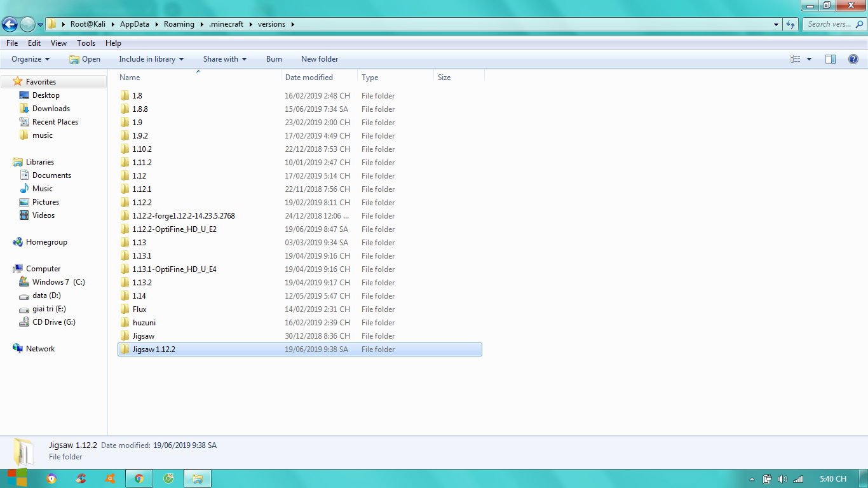
Task: Open the Help menu
Action: pyautogui.click(x=113, y=43)
